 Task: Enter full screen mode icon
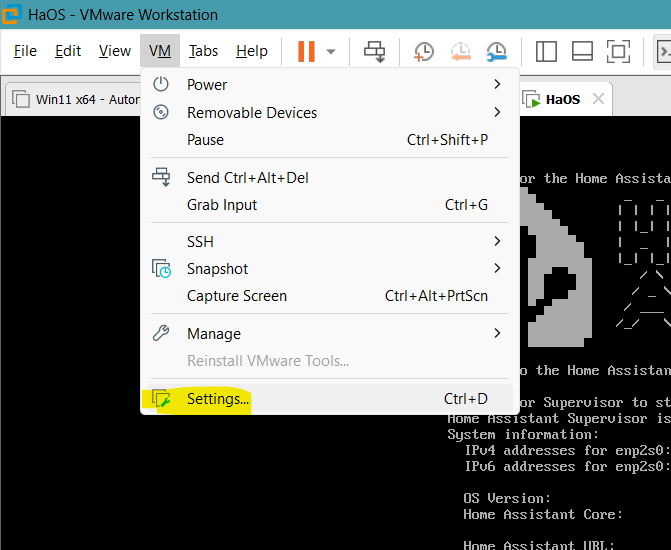(x=618, y=51)
